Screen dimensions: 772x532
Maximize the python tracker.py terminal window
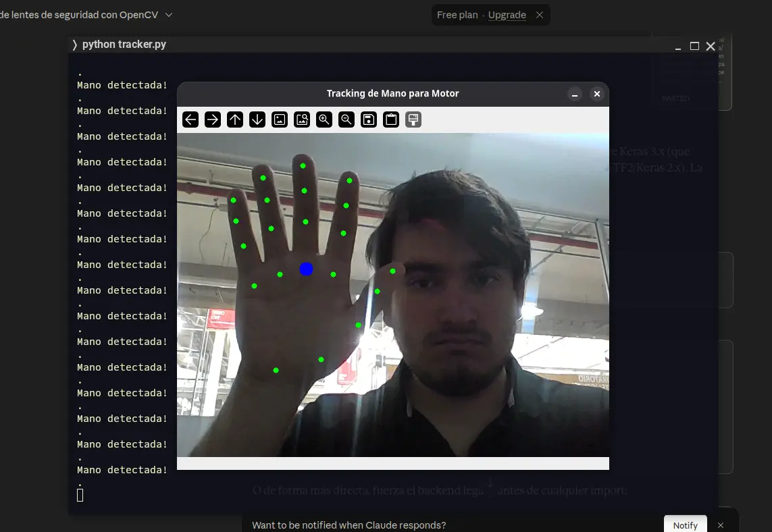tap(694, 47)
